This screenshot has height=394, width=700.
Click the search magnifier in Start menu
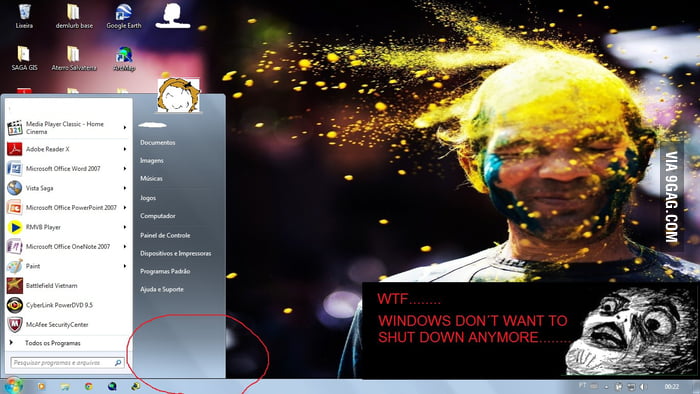point(118,363)
